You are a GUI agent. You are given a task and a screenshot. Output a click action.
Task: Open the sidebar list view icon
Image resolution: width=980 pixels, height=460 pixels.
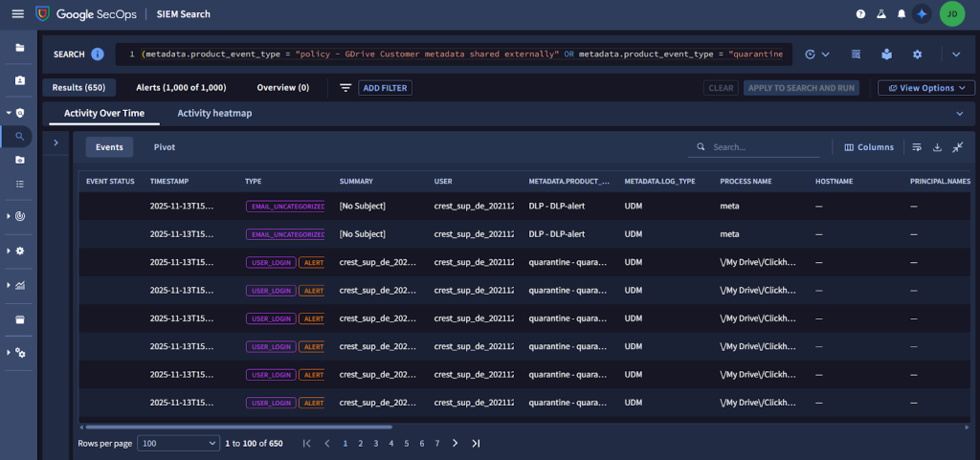(20, 184)
